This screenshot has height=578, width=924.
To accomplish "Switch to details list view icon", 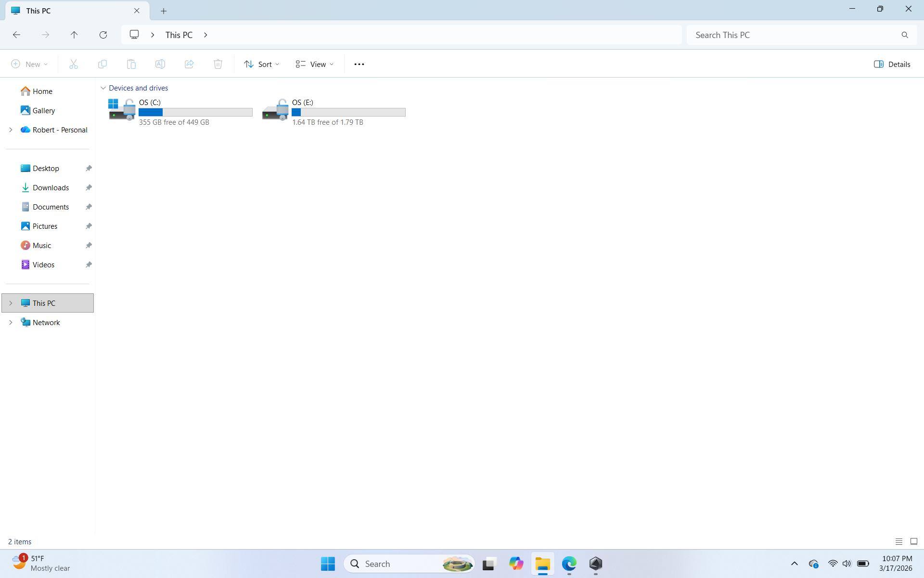I will coord(898,541).
